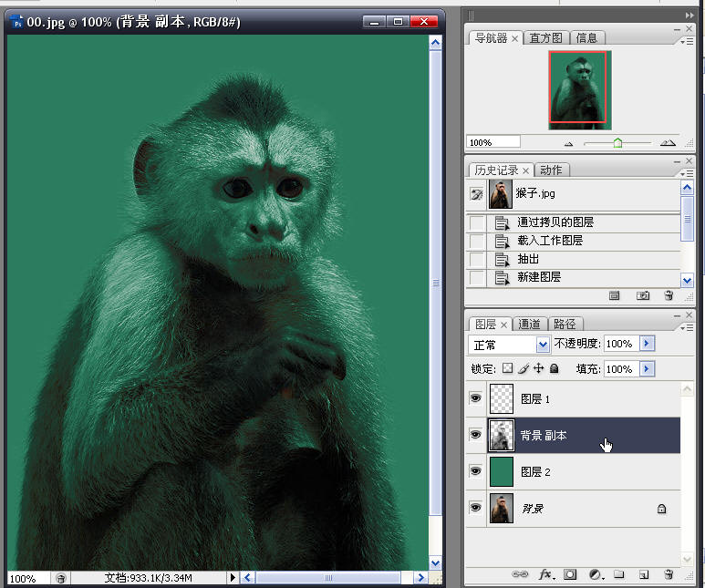Zoom in large mountains navigator icon
The width and height of the screenshot is (705, 588).
click(668, 143)
